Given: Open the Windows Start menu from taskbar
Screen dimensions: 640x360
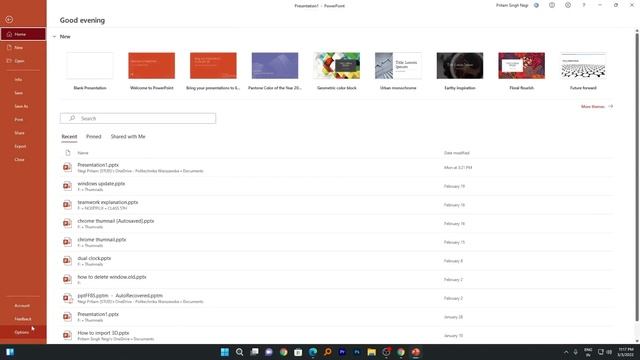Looking at the screenshot, I should point(224,352).
